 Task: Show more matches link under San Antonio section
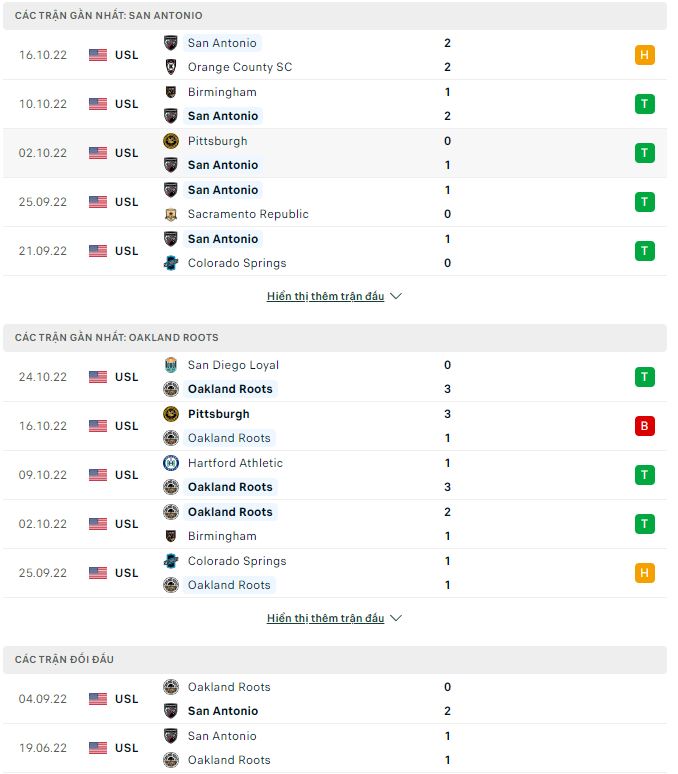point(325,297)
